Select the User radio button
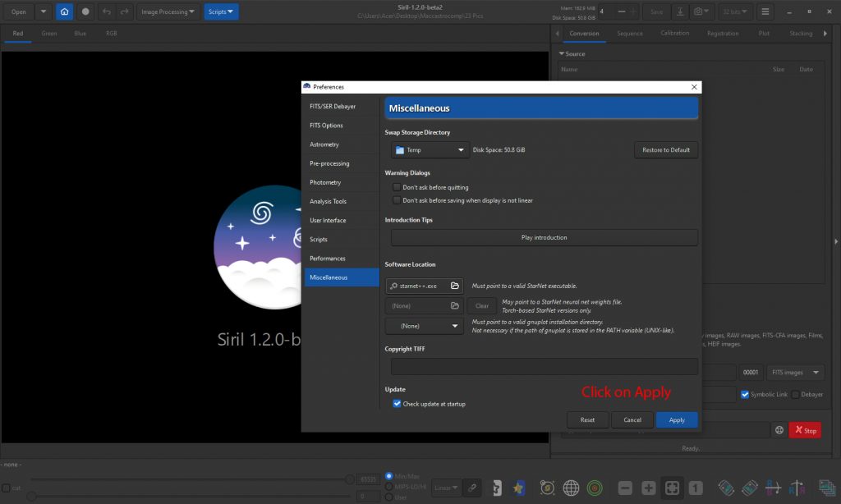This screenshot has height=504, width=841. pos(388,497)
